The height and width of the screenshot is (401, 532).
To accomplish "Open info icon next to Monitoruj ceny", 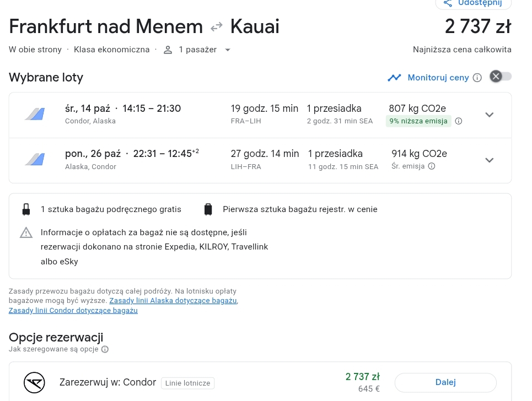I will point(477,78).
